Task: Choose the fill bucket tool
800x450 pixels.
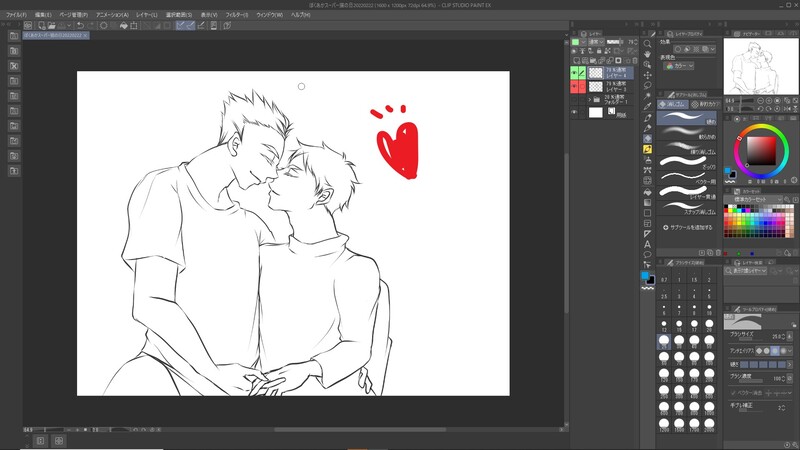Action: click(648, 191)
